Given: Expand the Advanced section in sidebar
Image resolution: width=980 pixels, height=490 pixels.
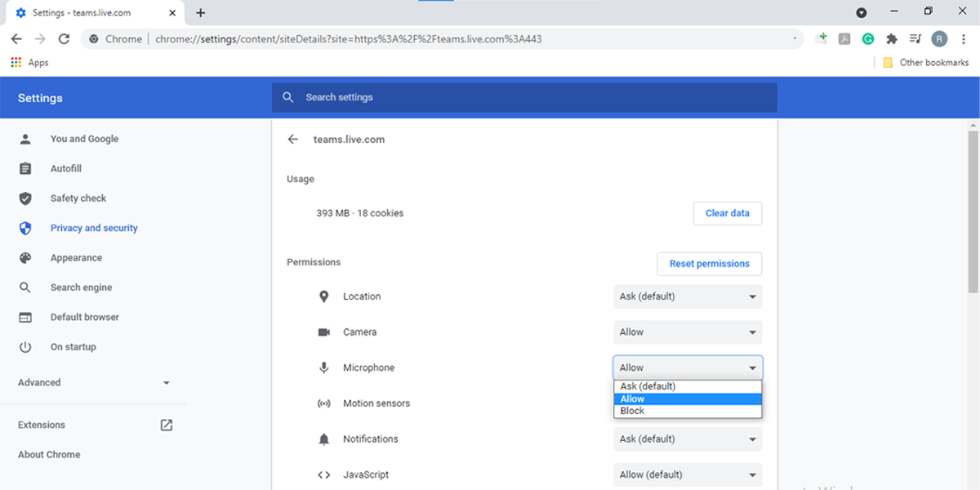Looking at the screenshot, I should (x=93, y=382).
